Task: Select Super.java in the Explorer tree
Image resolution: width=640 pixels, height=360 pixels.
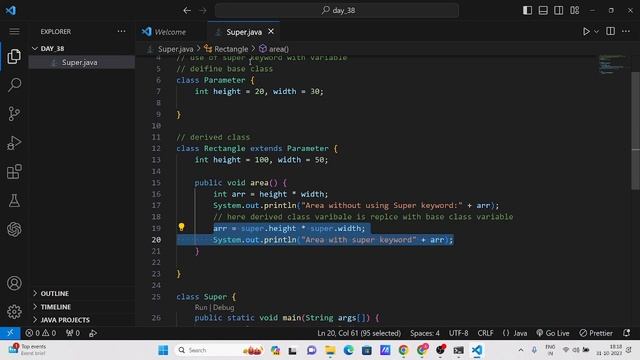Action: [82, 62]
